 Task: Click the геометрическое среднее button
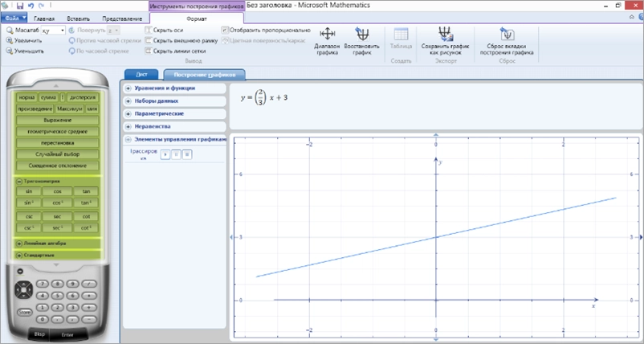tap(58, 132)
